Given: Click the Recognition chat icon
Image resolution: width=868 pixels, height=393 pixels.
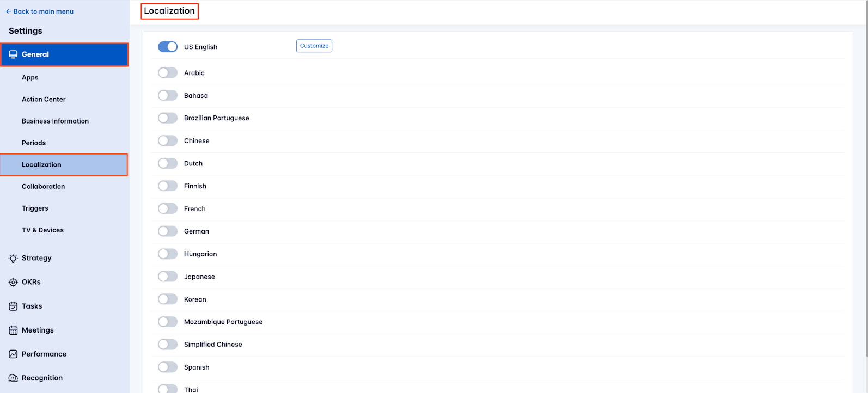Looking at the screenshot, I should pos(13,378).
